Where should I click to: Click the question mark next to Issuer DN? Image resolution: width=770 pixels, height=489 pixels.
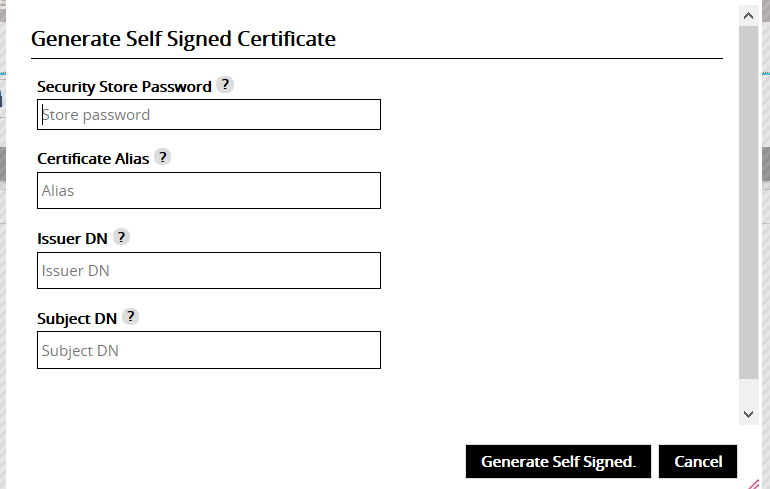click(x=121, y=237)
